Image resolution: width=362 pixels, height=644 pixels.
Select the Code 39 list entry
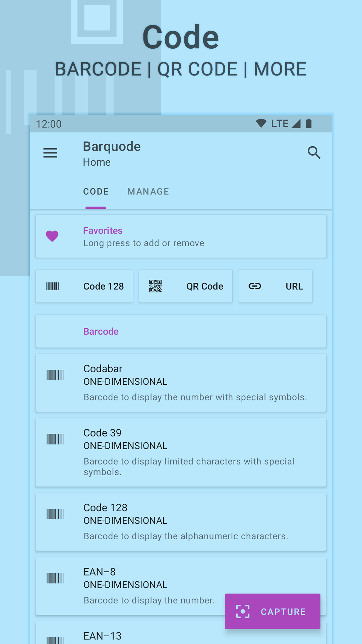[181, 452]
